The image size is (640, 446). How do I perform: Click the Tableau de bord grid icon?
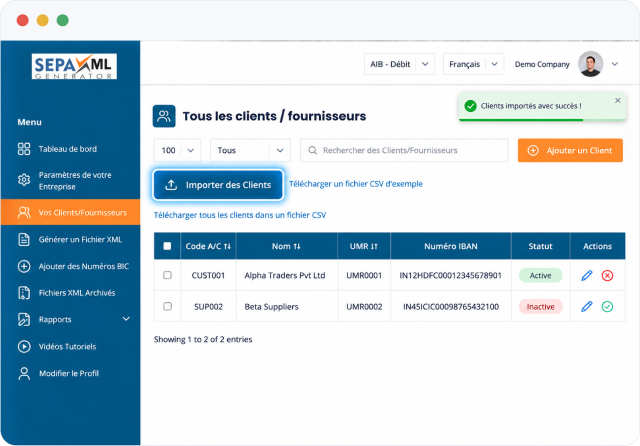pos(24,149)
